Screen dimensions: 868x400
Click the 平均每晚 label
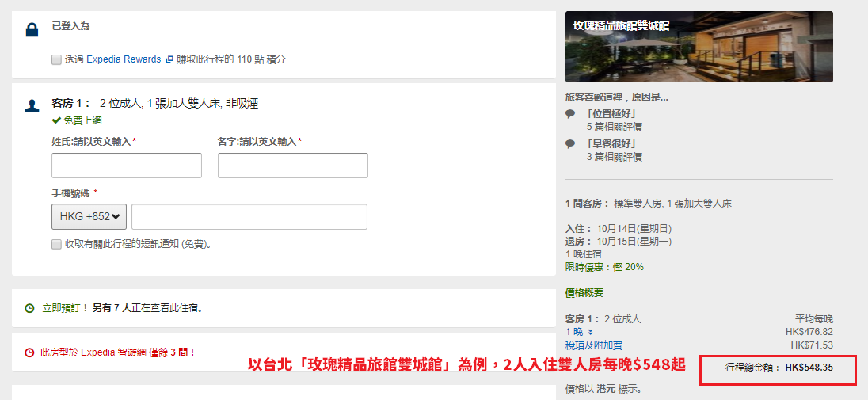pos(814,318)
